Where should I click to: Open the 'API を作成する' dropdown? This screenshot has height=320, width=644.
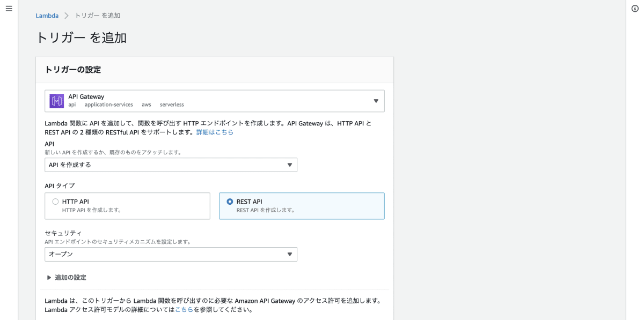(171, 165)
